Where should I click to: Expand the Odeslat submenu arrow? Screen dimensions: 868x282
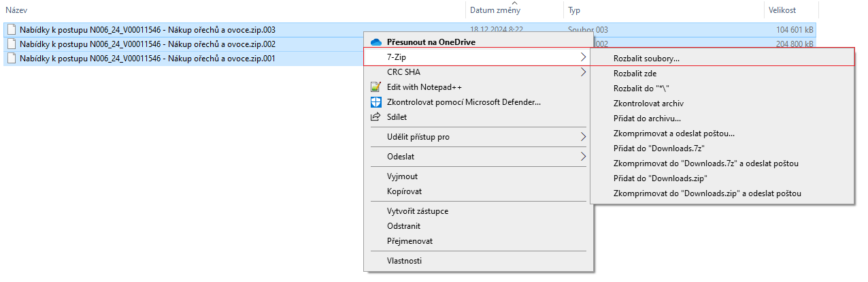583,157
